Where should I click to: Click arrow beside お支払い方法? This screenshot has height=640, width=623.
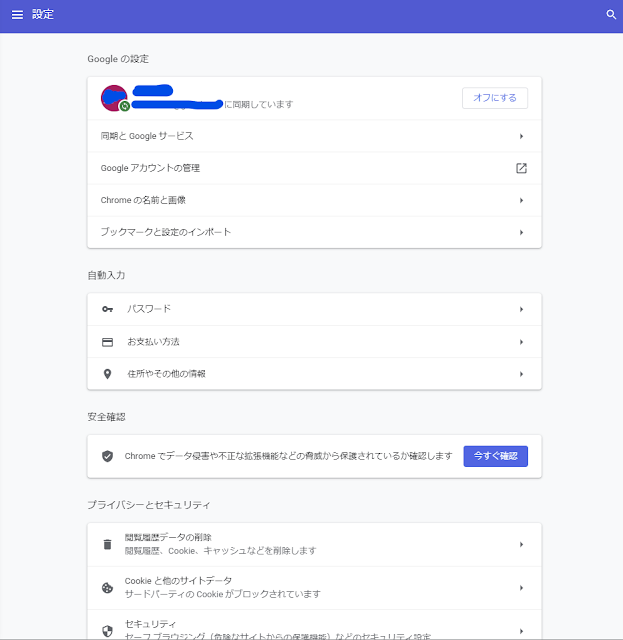[521, 342]
